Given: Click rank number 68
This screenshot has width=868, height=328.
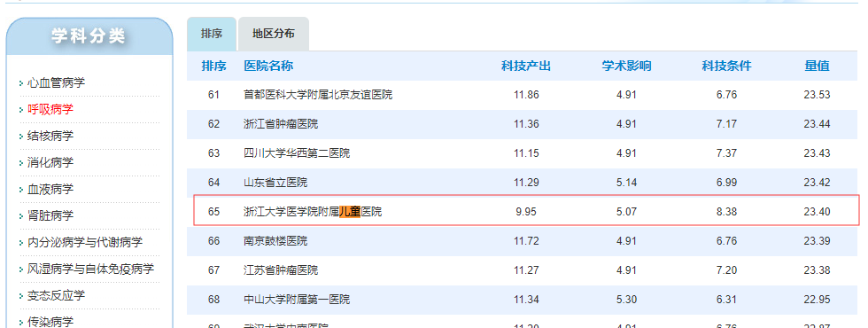Looking at the screenshot, I should (x=213, y=300).
